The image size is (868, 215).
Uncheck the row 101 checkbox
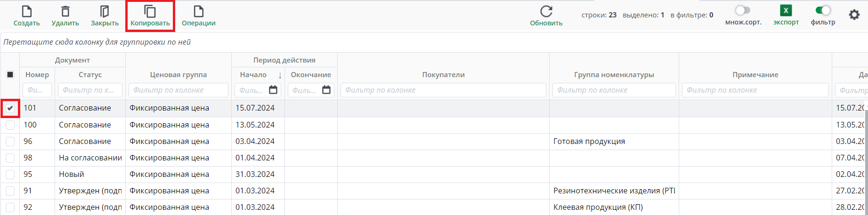tap(10, 108)
